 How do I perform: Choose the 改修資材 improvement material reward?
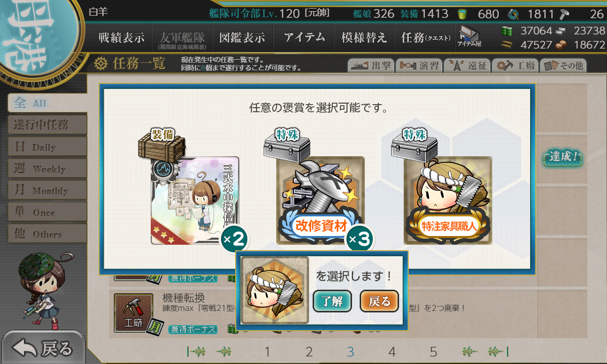(320, 201)
